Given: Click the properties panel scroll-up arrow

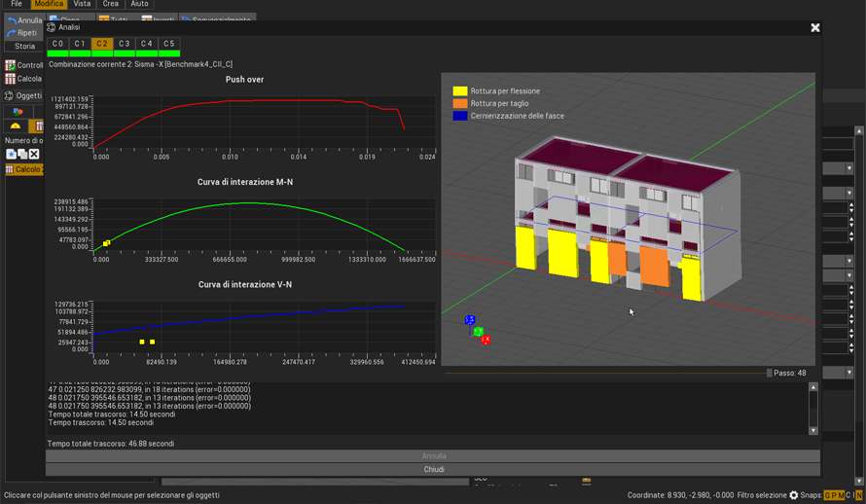Looking at the screenshot, I should 859,130.
